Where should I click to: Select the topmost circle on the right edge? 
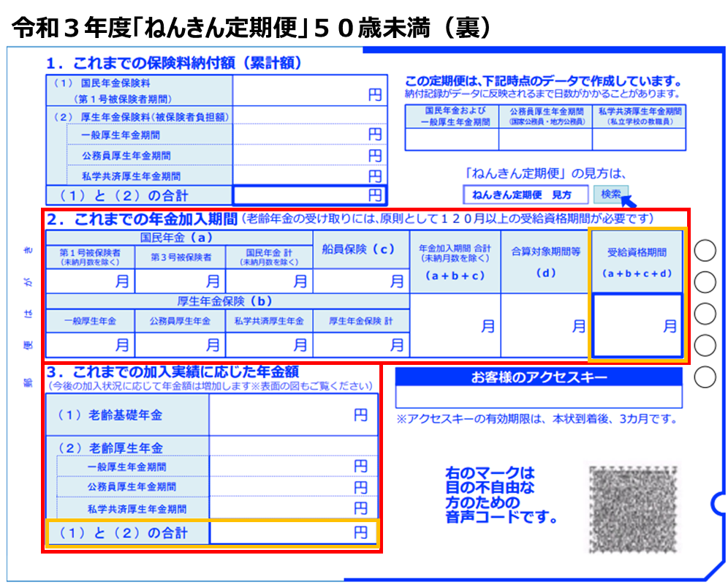click(705, 250)
